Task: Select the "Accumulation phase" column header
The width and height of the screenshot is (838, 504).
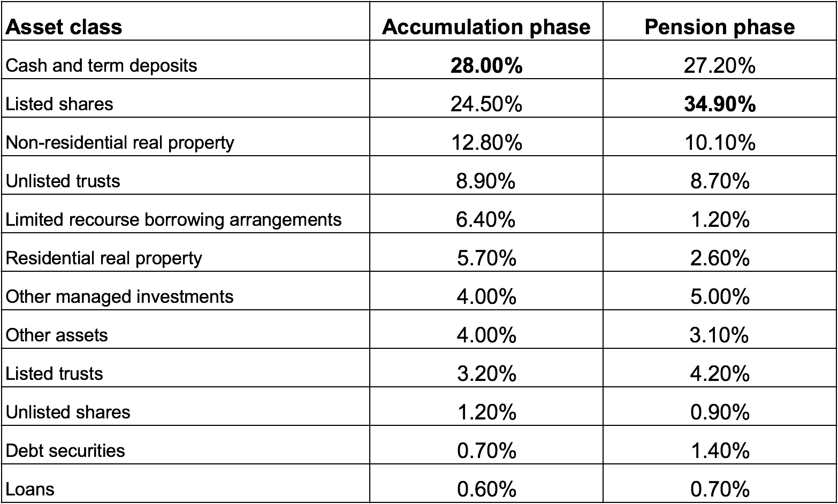Action: pos(486,27)
